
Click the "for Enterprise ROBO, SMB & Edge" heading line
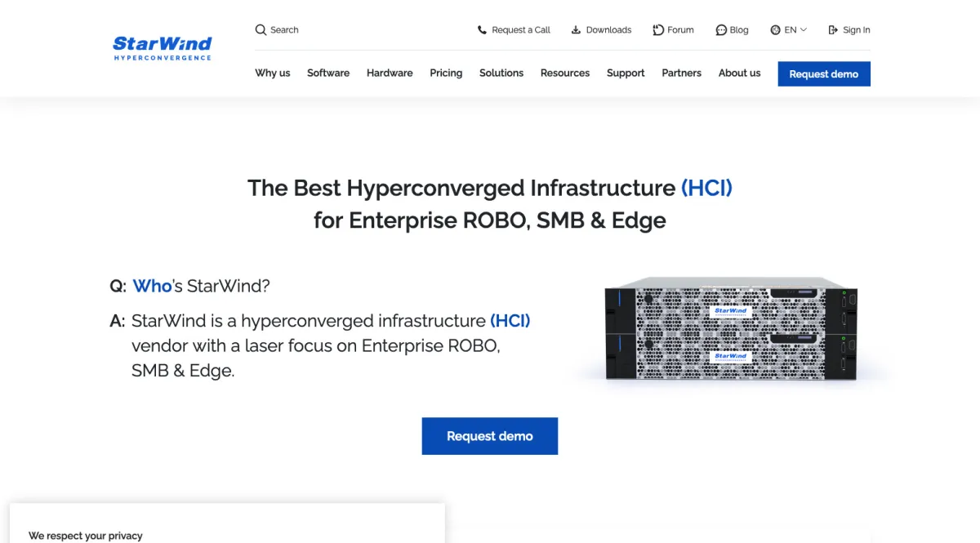click(490, 220)
